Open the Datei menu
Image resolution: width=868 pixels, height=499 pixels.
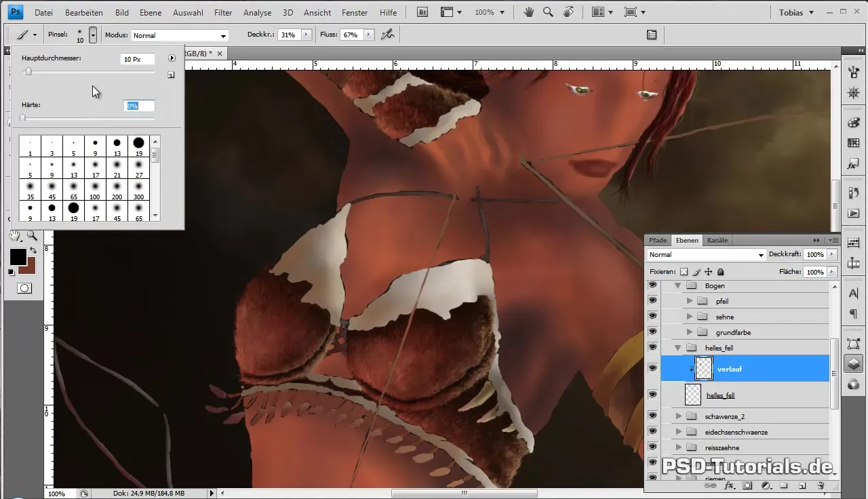tap(43, 12)
